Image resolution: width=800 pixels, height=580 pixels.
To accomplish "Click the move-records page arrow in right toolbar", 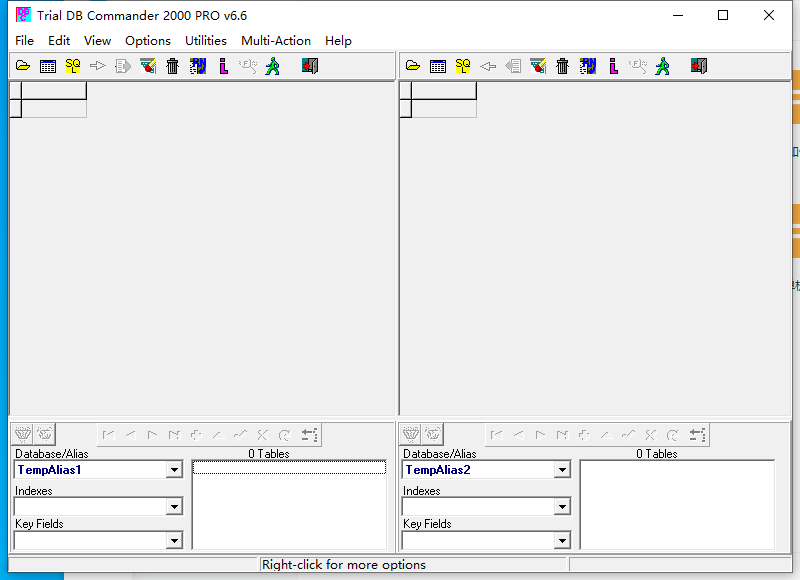I will click(513, 66).
